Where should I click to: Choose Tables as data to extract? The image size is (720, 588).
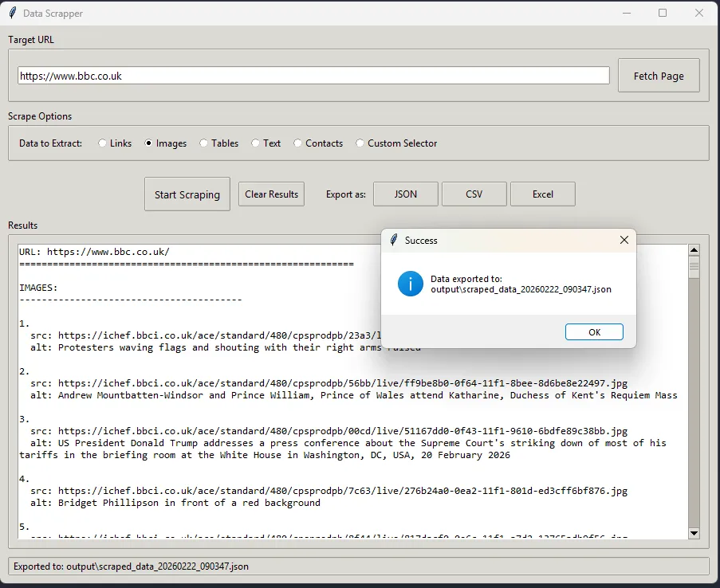click(204, 143)
